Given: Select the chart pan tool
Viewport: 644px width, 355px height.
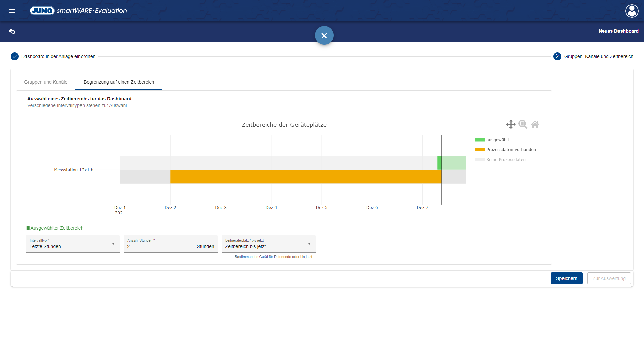Looking at the screenshot, I should click(x=511, y=124).
